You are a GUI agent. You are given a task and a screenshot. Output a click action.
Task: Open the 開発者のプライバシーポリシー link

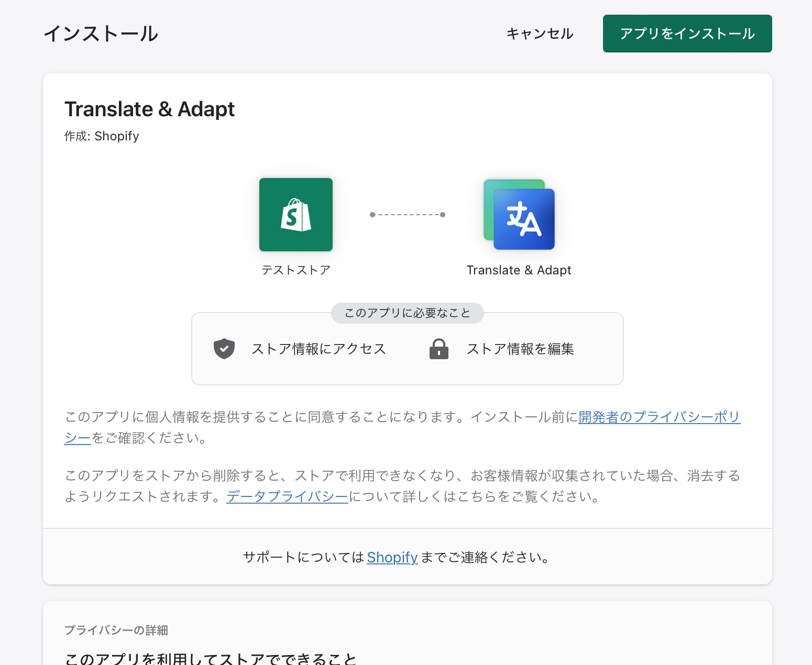point(659,417)
